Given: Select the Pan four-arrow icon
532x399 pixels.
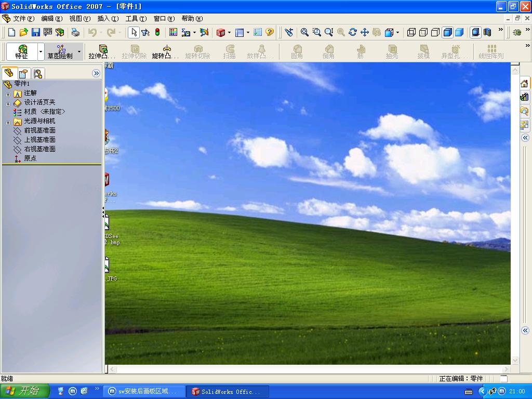Looking at the screenshot, I should (364, 32).
